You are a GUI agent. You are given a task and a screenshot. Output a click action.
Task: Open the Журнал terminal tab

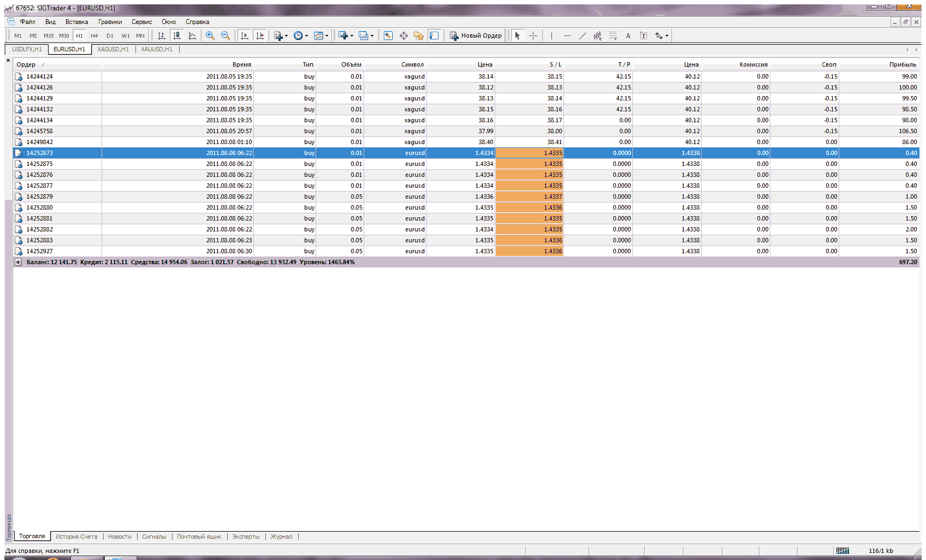pos(281,537)
